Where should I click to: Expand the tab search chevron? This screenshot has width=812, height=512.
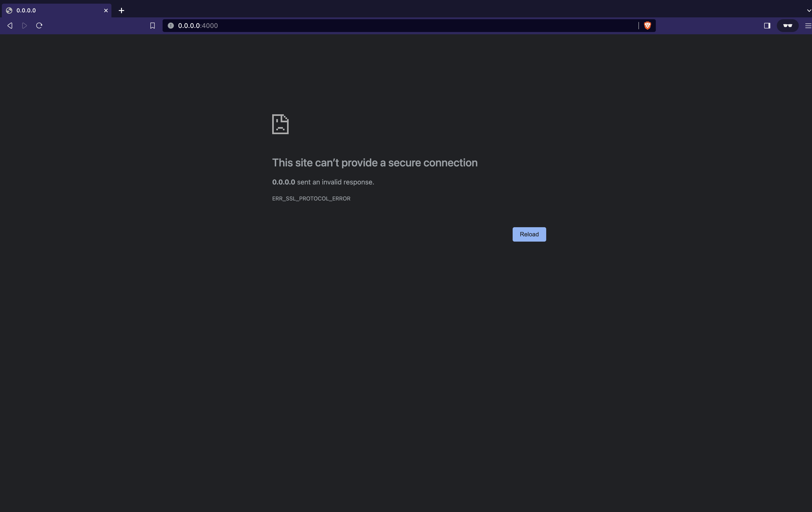pos(809,11)
